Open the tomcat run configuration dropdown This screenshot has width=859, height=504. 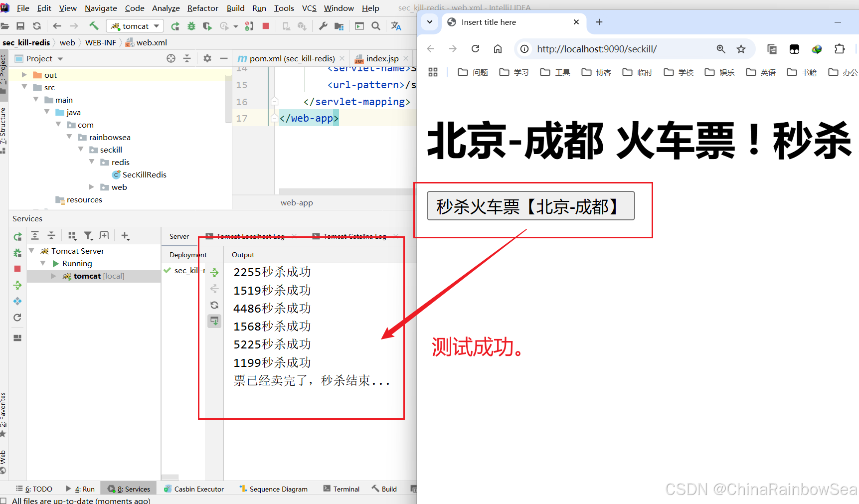(x=136, y=26)
